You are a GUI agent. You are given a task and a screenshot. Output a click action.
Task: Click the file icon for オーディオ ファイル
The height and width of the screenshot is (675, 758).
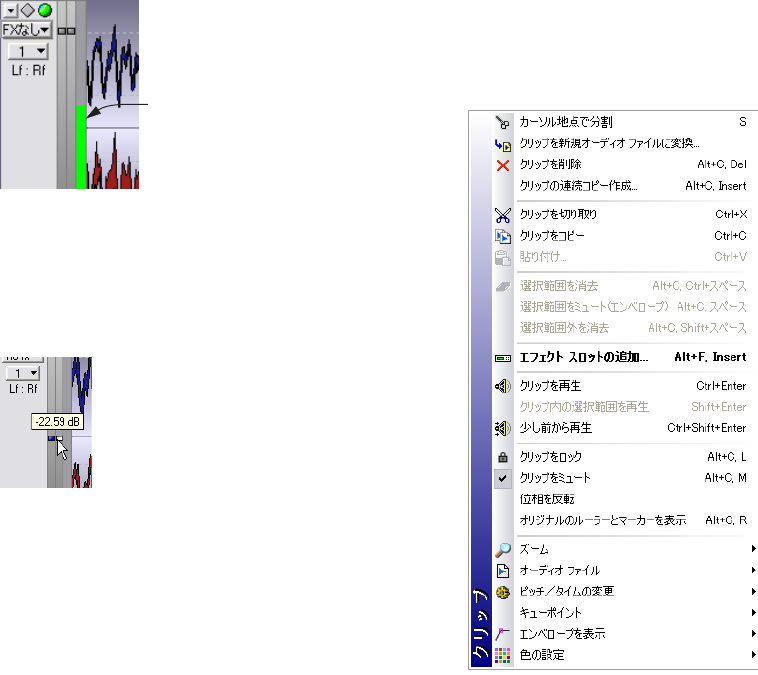(503, 571)
